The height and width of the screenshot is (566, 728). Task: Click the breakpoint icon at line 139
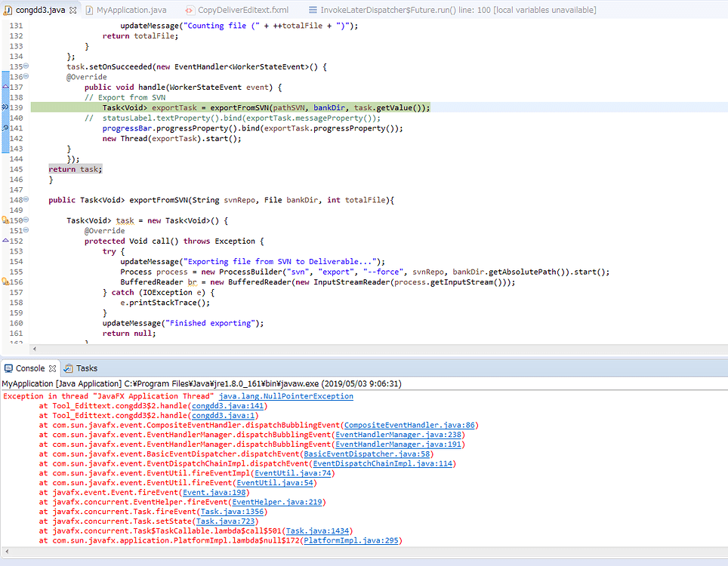5,106
